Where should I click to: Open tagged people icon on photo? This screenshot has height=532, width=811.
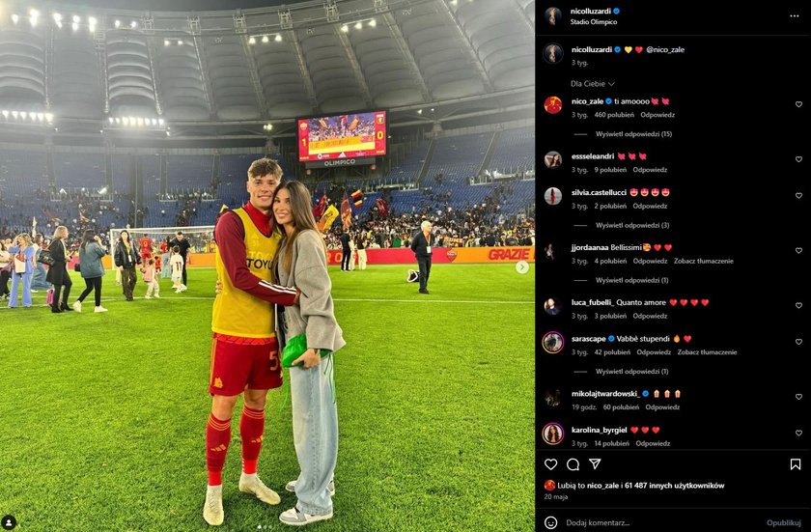tap(9, 522)
